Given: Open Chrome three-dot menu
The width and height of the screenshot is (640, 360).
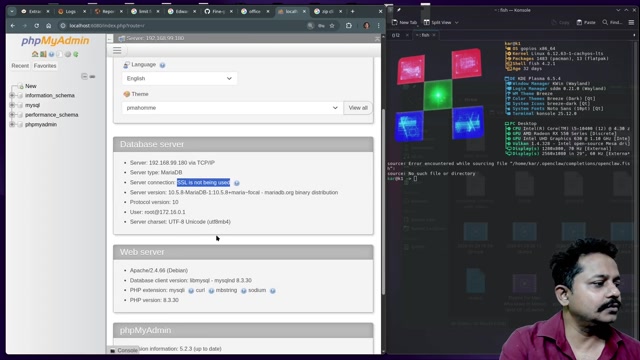Looking at the screenshot, I should click(378, 25).
